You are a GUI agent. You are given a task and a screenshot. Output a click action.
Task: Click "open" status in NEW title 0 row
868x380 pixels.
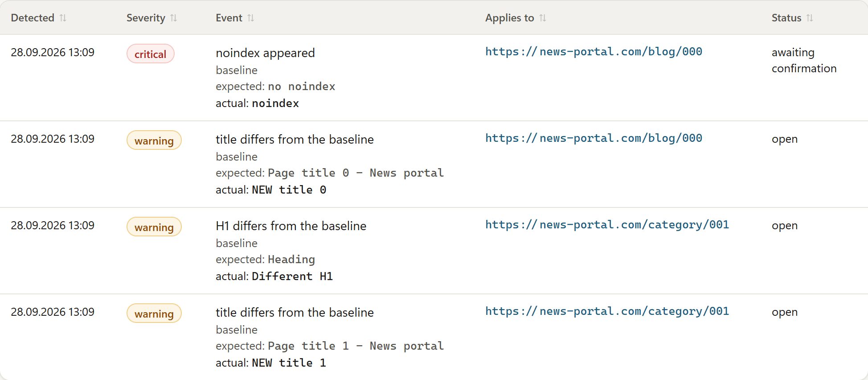785,139
